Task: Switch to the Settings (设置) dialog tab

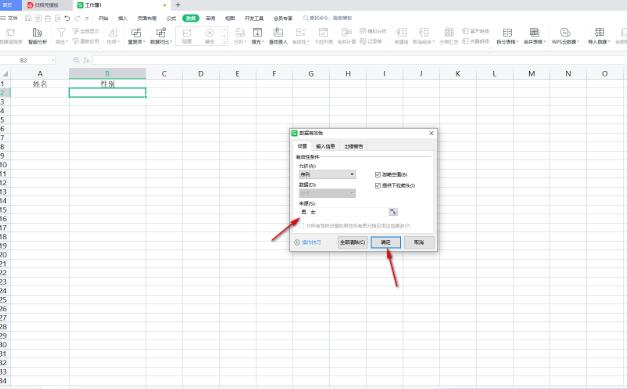Action: coord(302,146)
